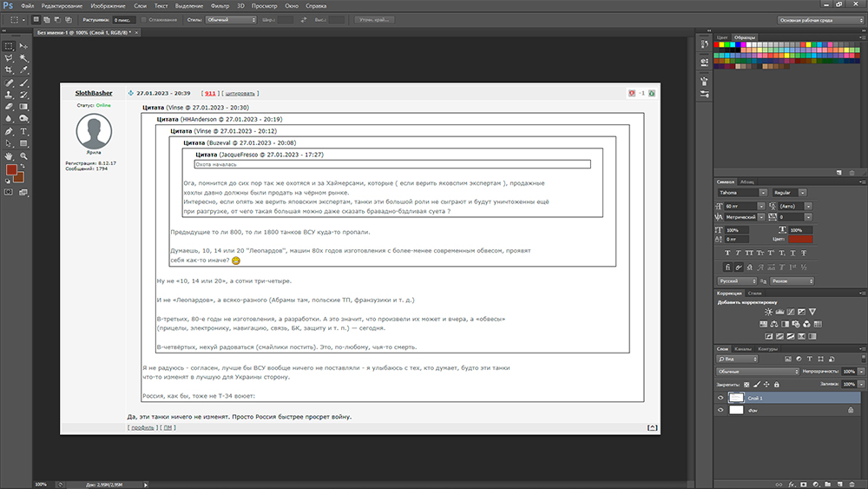Switch to the Каналы tab
This screenshot has width=868, height=489.
(x=742, y=349)
